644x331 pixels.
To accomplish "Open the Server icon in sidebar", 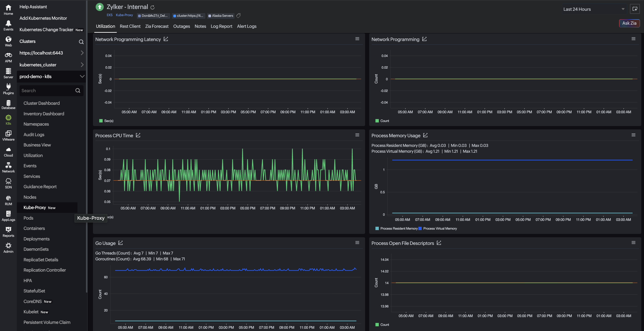I will point(8,71).
